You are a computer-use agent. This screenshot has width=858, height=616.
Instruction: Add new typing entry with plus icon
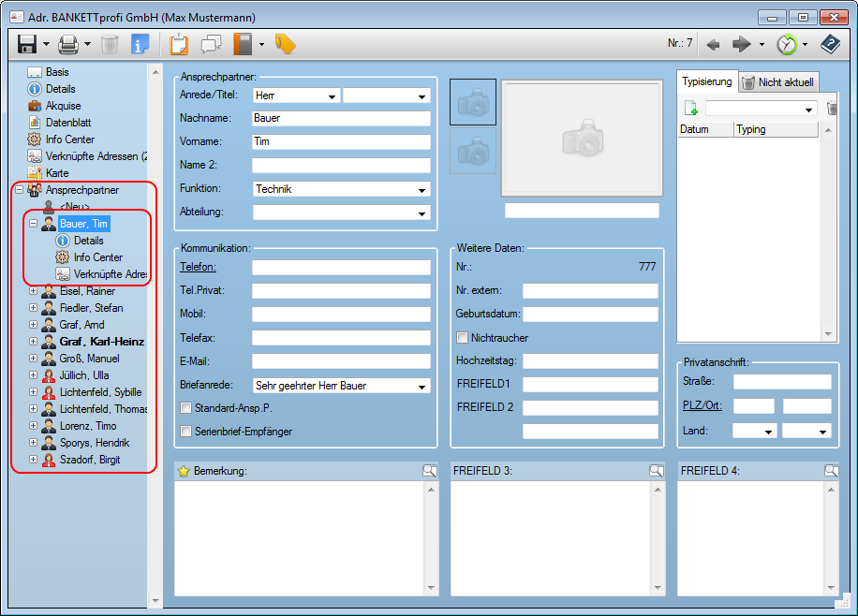point(690,109)
